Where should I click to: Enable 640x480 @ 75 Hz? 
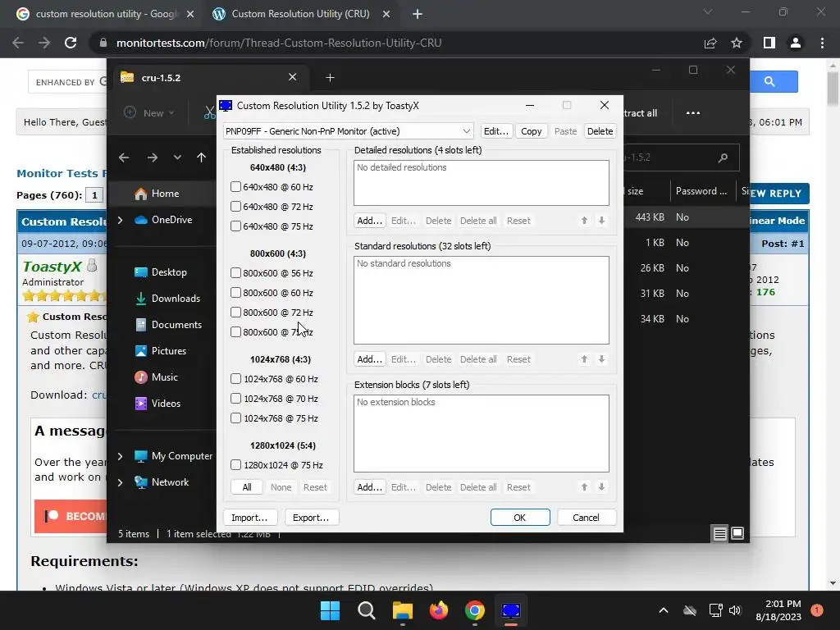235,226
